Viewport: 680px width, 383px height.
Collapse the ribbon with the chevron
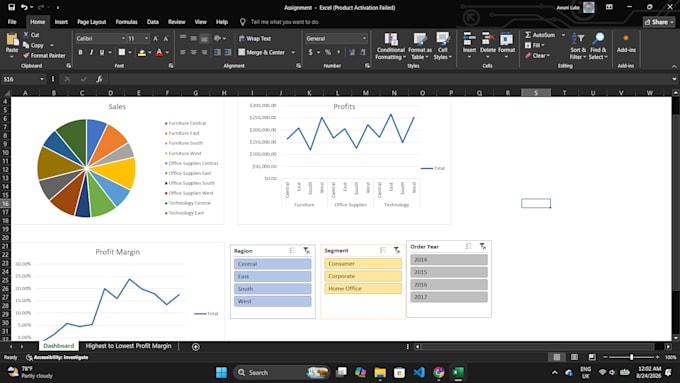[674, 66]
